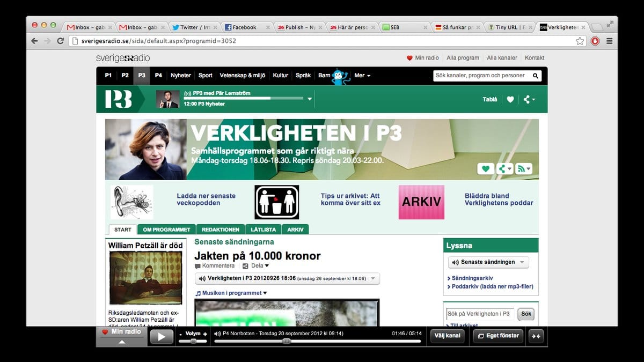Open the Alla program link
Screen dimensions: 644x362
click(463, 58)
